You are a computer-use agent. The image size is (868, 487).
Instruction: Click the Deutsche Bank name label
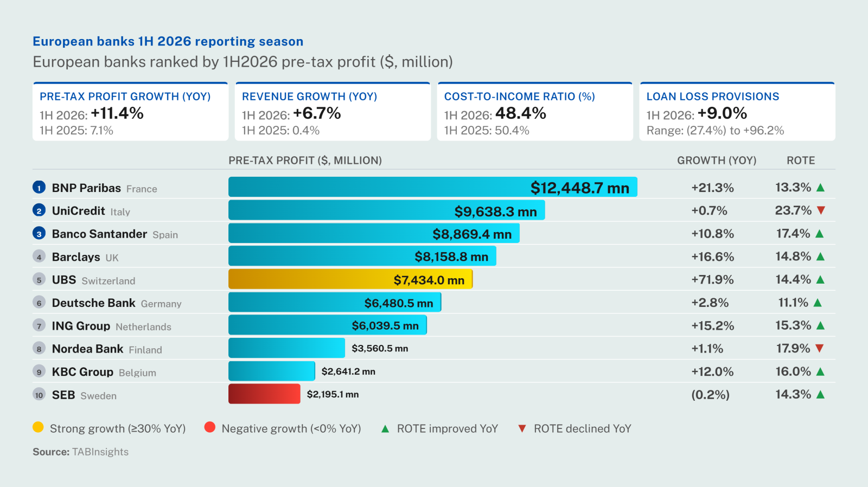tap(93, 303)
